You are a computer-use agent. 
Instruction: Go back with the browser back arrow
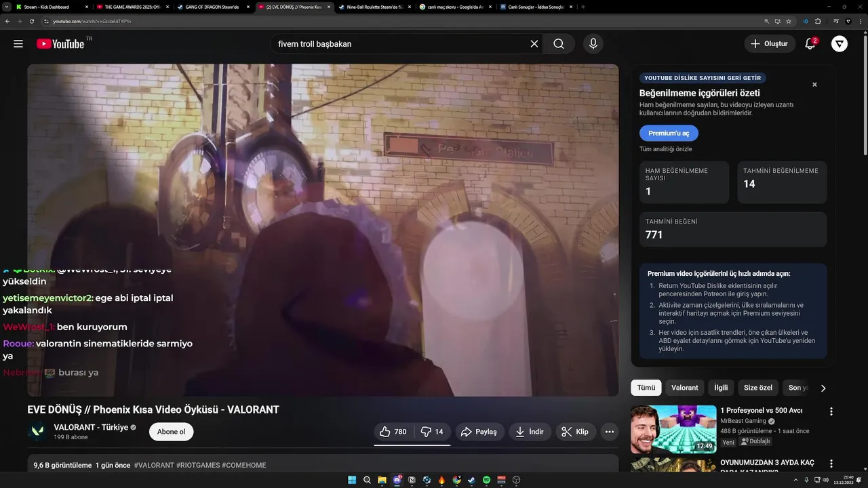(x=7, y=21)
